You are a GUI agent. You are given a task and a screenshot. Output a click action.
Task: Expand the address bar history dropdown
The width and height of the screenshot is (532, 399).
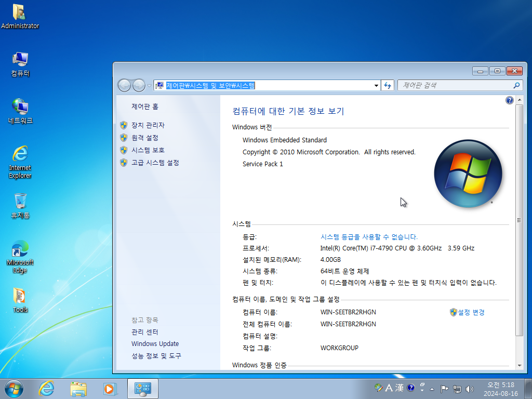pyautogui.click(x=376, y=86)
